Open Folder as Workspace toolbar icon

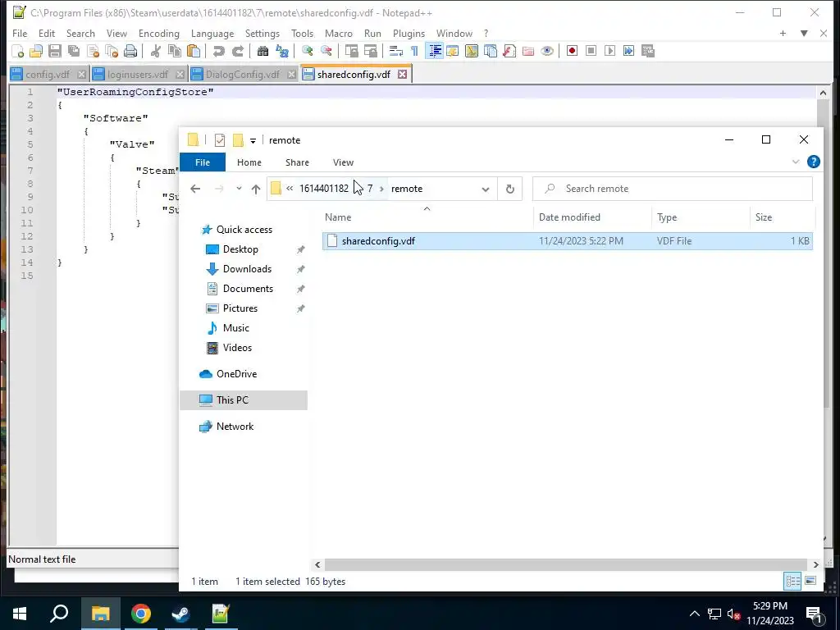point(528,51)
